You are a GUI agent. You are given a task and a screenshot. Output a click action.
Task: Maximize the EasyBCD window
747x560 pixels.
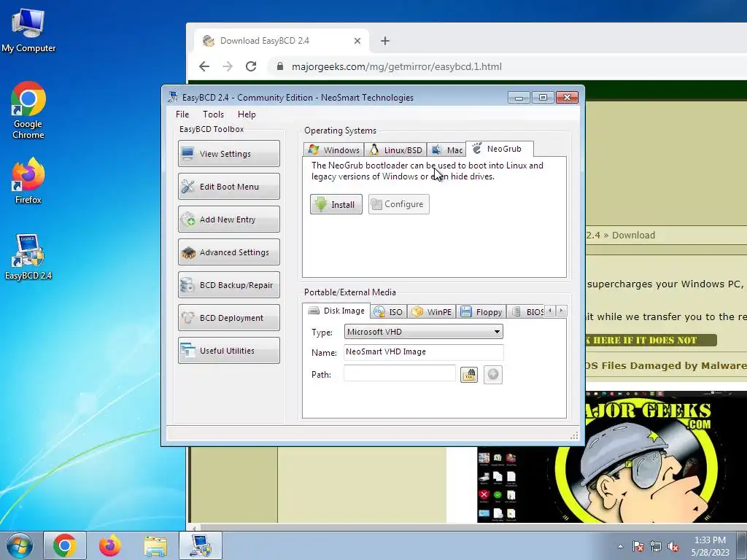click(543, 98)
